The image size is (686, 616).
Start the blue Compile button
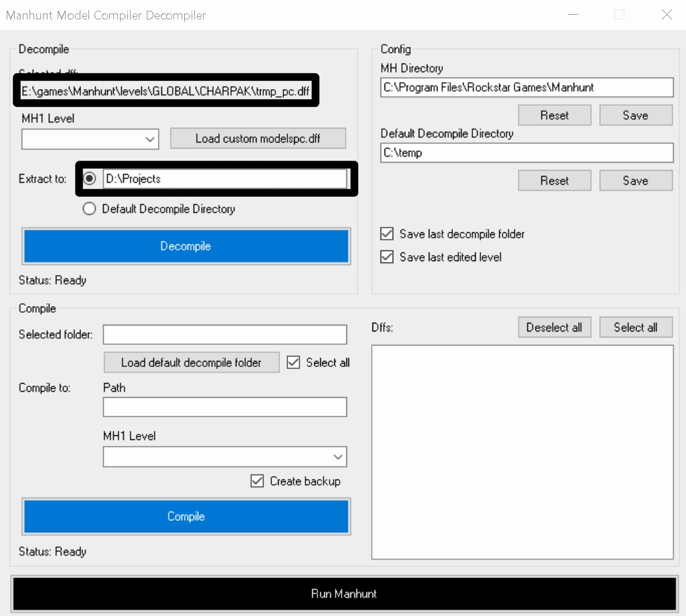tap(186, 516)
